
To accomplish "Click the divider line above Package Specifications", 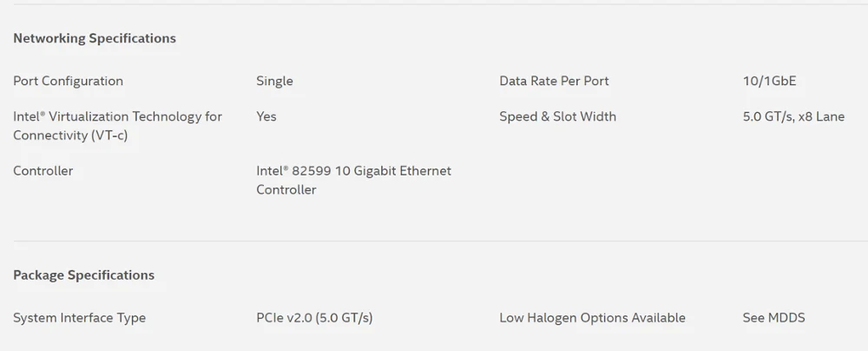I will (434, 241).
